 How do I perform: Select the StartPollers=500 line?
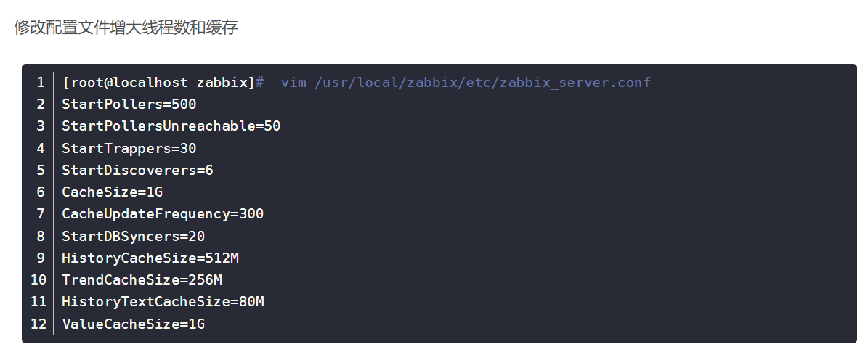(129, 104)
